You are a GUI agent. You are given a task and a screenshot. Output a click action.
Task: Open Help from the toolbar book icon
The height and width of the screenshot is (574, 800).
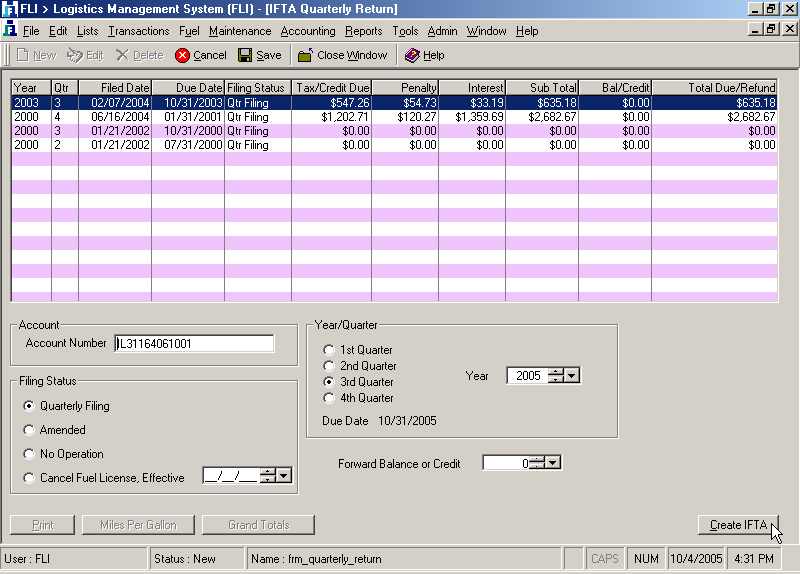click(x=412, y=55)
